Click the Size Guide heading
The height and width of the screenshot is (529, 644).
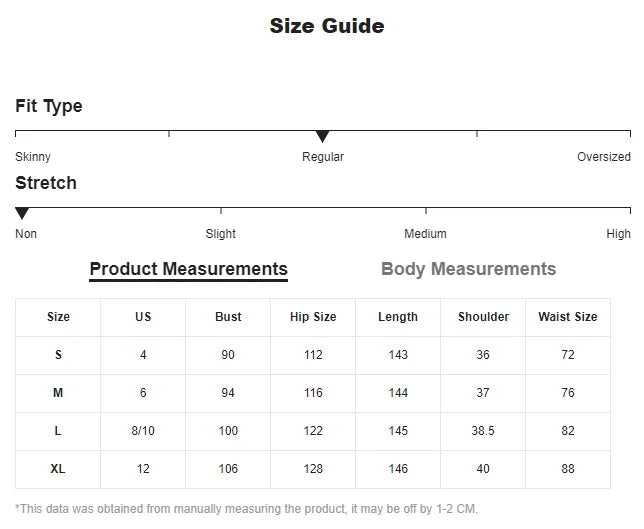(x=326, y=27)
